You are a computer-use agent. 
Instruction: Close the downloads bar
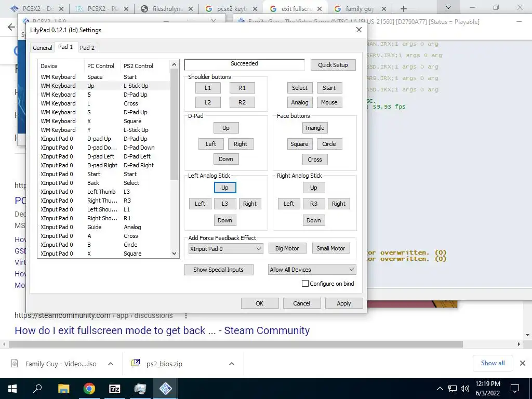tap(523, 363)
